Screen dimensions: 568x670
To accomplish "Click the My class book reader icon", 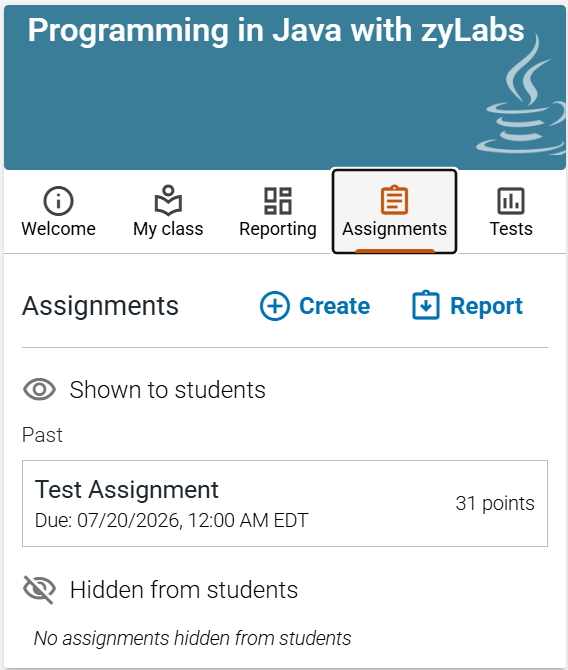I will point(168,200).
